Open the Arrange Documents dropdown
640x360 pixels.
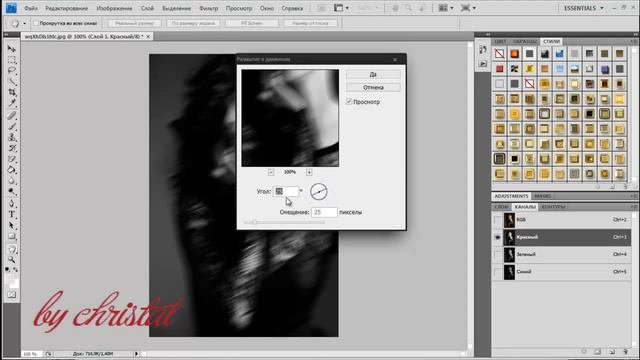click(446, 8)
